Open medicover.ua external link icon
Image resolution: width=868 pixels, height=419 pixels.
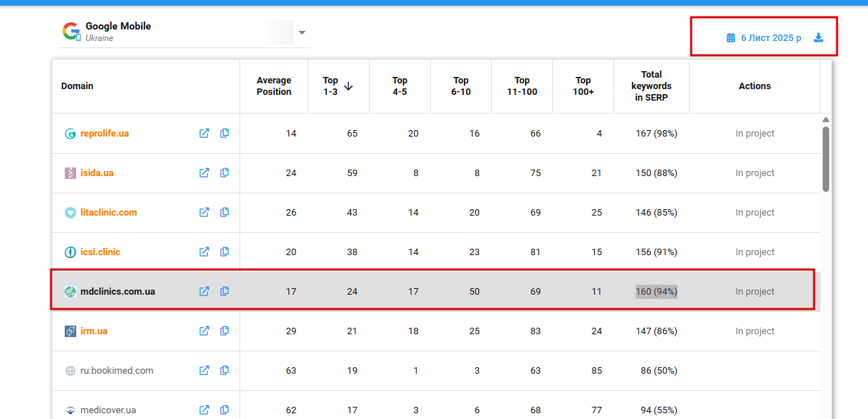[x=204, y=410]
